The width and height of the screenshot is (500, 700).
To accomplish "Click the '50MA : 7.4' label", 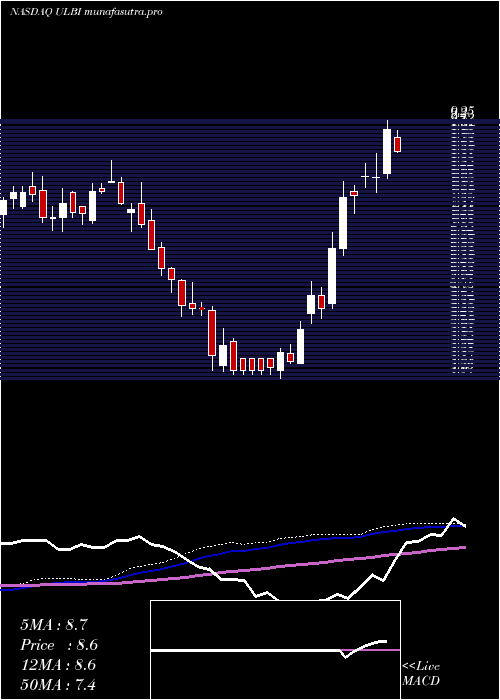I will 58,684.
